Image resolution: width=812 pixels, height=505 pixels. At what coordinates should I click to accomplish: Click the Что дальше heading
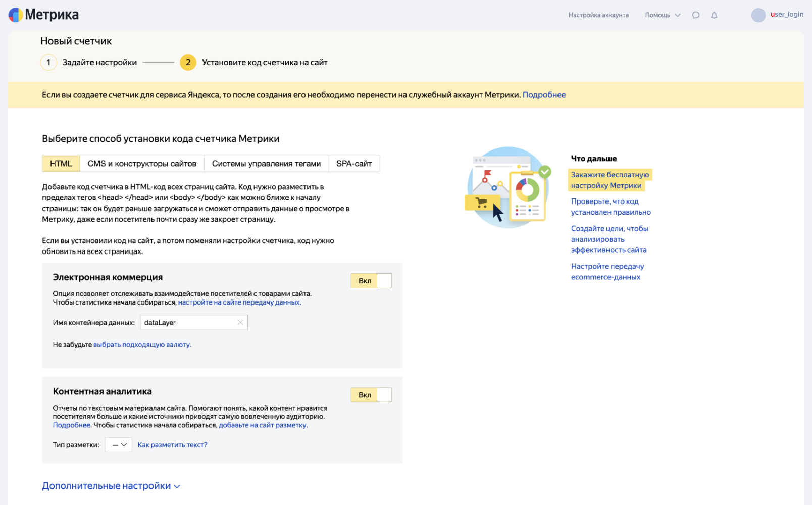point(594,159)
